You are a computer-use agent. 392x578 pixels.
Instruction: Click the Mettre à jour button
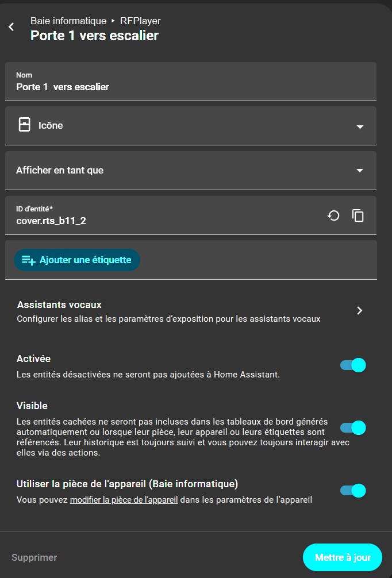point(343,557)
